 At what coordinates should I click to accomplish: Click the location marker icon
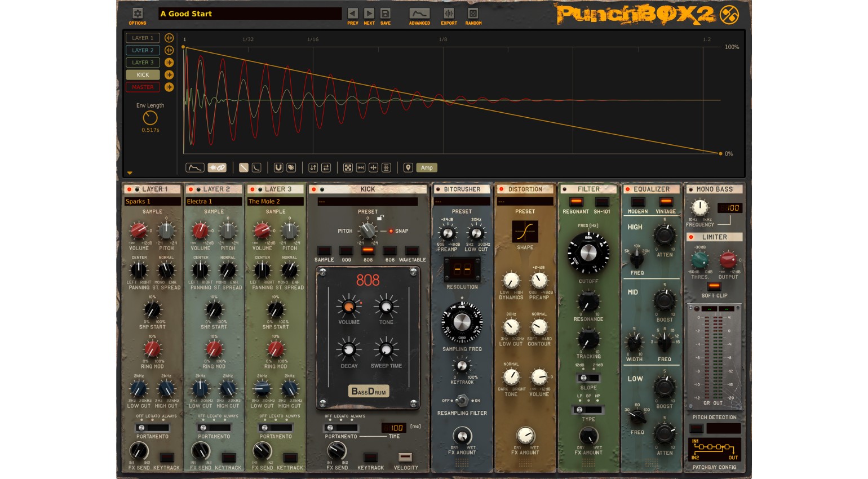[x=408, y=167]
